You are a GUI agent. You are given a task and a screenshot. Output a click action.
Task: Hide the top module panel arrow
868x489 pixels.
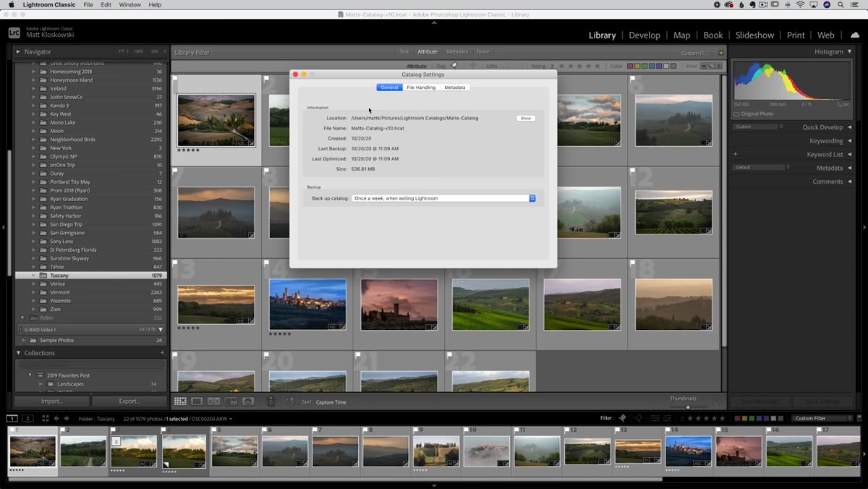point(434,22)
